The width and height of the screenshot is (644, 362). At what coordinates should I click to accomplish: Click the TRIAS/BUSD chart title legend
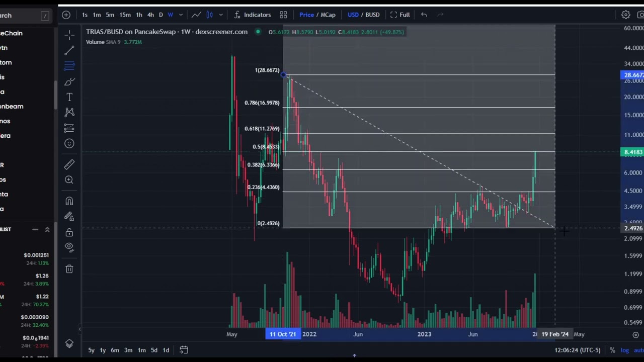pyautogui.click(x=167, y=32)
